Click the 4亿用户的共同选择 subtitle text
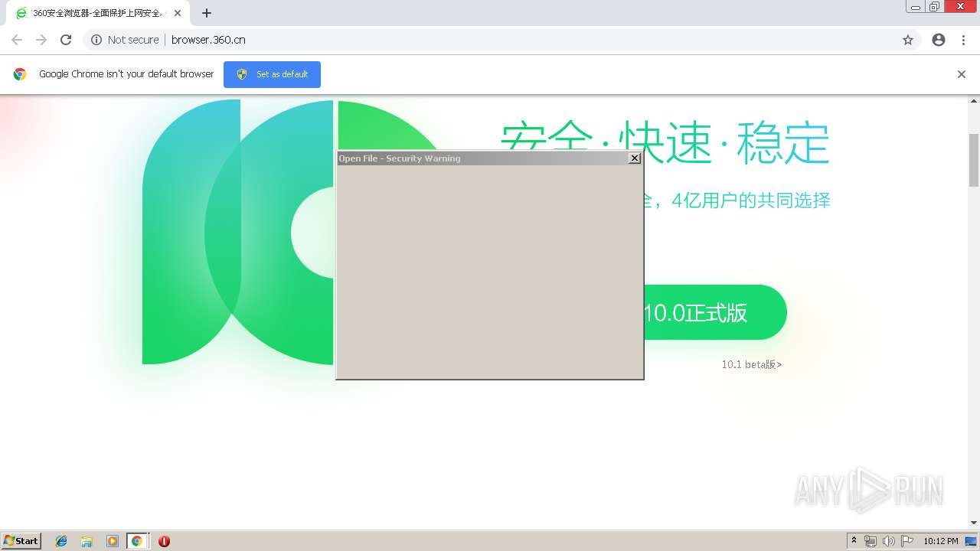Image resolution: width=980 pixels, height=551 pixels. (750, 201)
